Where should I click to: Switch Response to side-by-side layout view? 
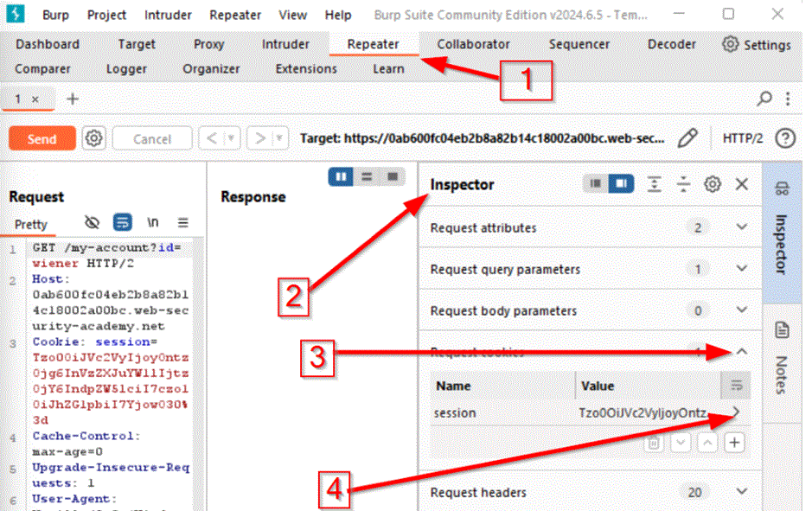click(x=342, y=176)
